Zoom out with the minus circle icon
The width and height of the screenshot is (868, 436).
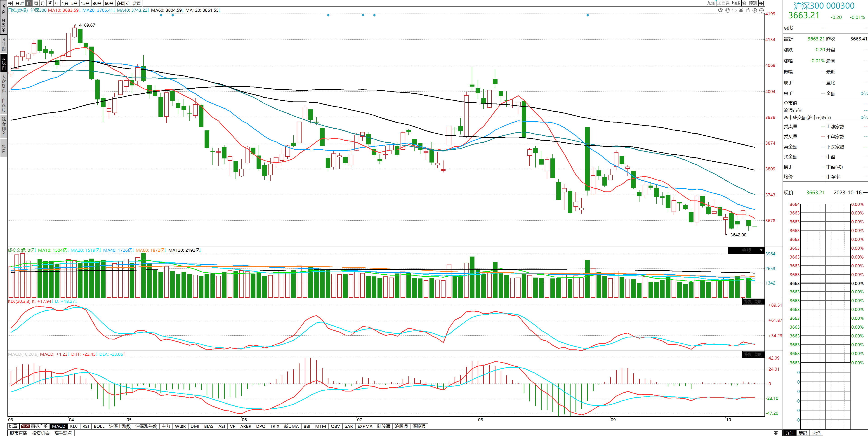pyautogui.click(x=761, y=10)
